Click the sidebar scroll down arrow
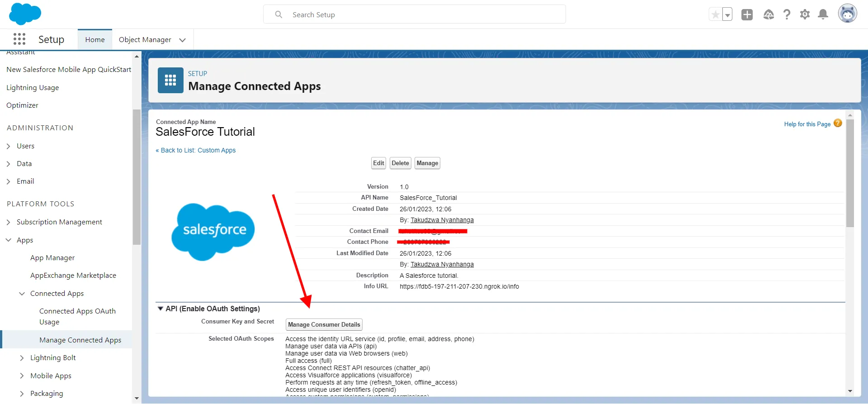 coord(137,399)
